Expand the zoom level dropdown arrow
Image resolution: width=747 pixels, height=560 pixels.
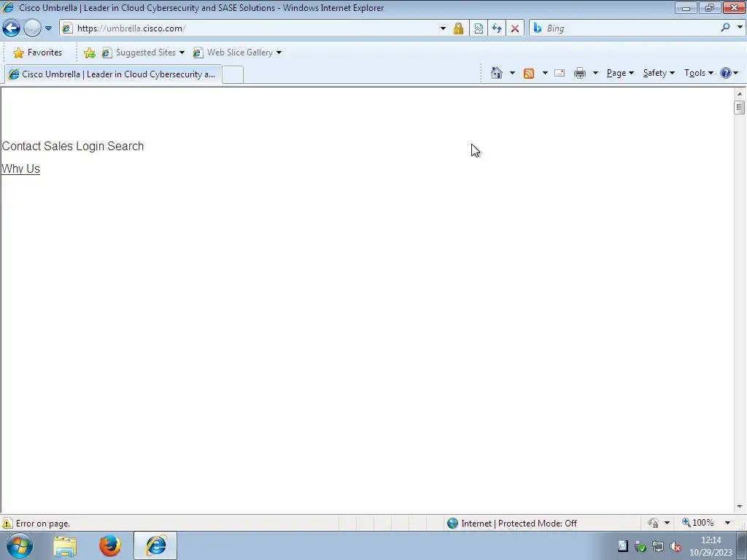click(727, 523)
